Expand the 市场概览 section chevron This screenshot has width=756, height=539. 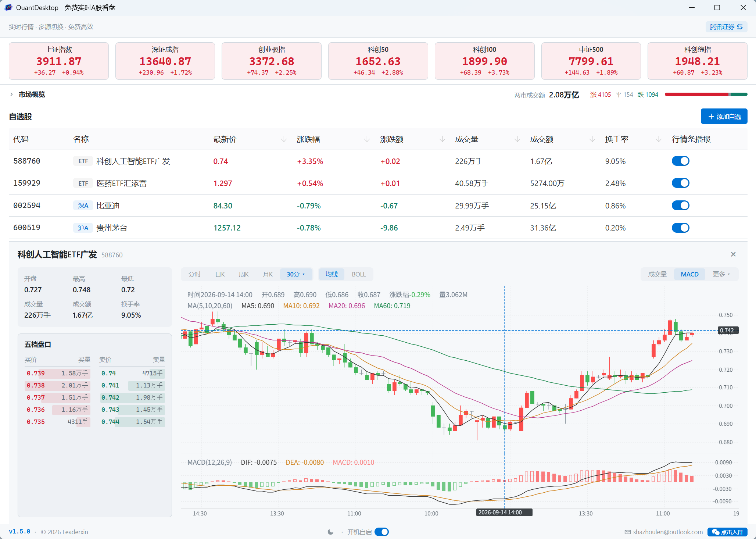point(11,94)
